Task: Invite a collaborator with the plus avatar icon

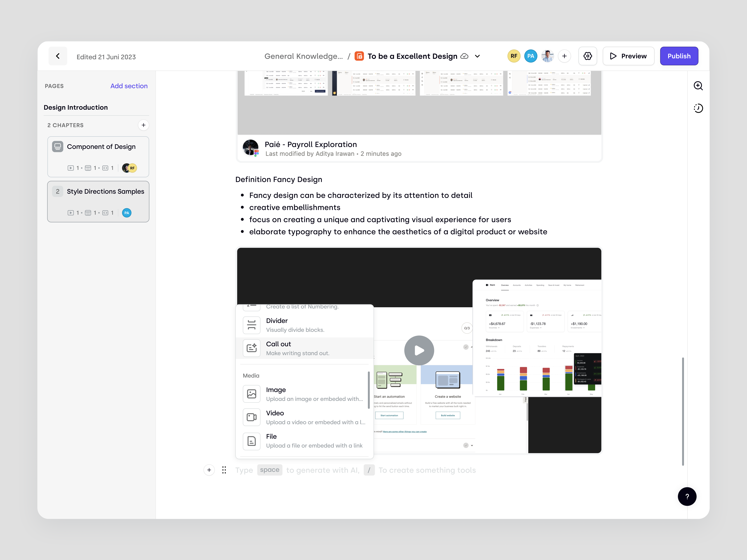Action: (x=564, y=56)
